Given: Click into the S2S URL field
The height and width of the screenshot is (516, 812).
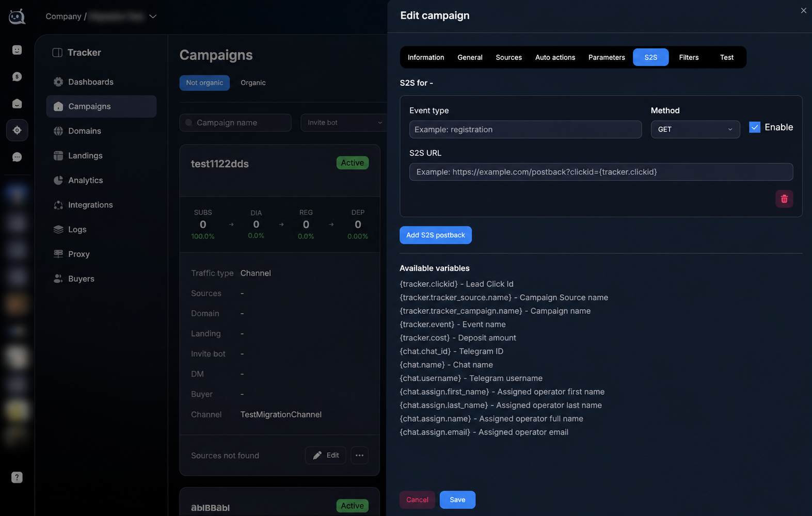Looking at the screenshot, I should coord(601,172).
